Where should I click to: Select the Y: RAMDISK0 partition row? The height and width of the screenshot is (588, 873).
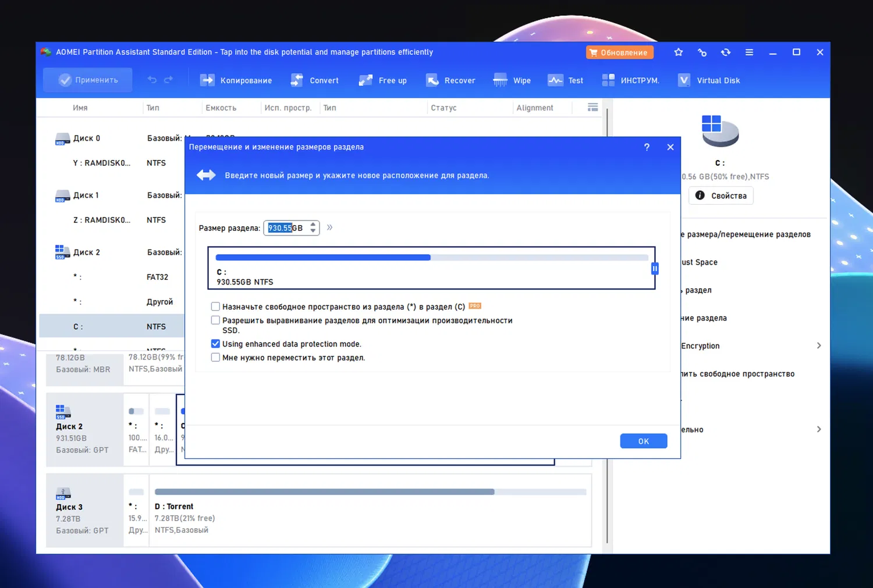click(112, 163)
